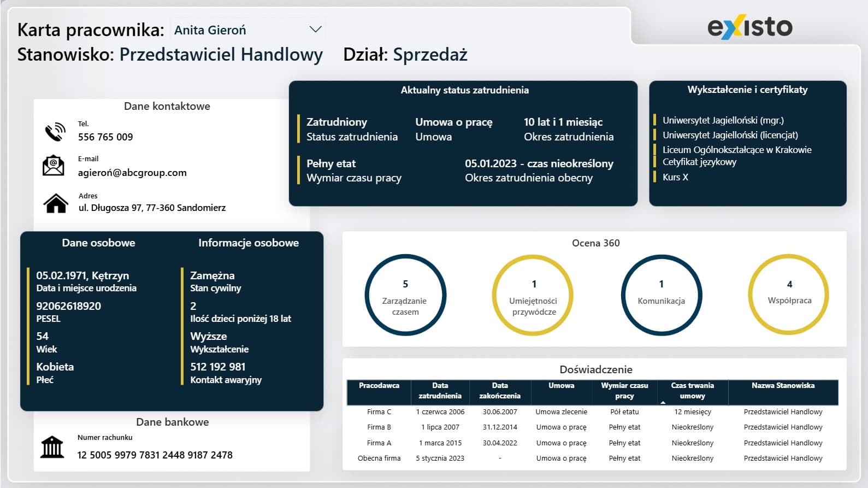Click the bank building icon
Screen dimensions: 868x488
52,447
